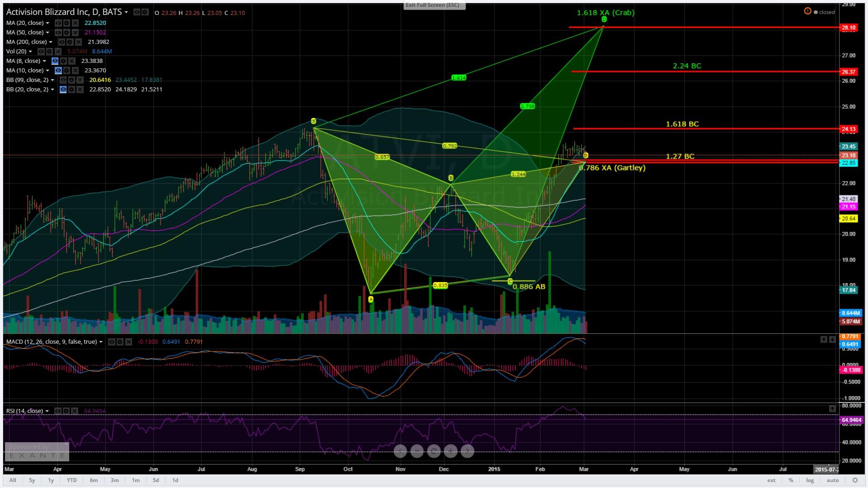Open settings gear for RSI (14, close)
The height and width of the screenshot is (488, 868).
coord(66,411)
